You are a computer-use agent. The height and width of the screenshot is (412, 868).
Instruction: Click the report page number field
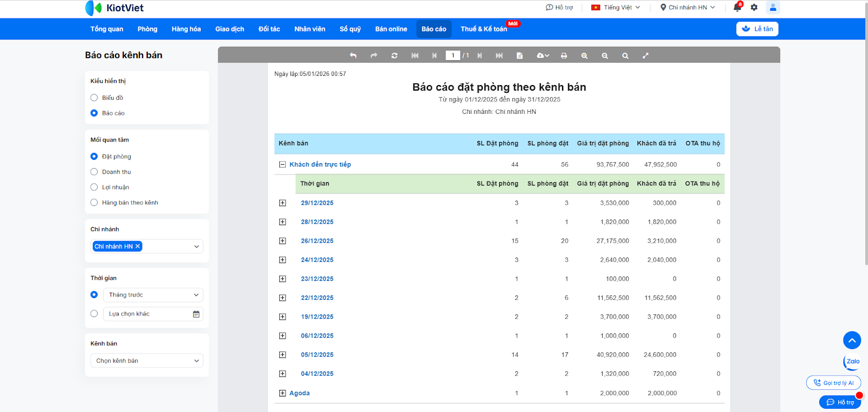[x=452, y=56]
